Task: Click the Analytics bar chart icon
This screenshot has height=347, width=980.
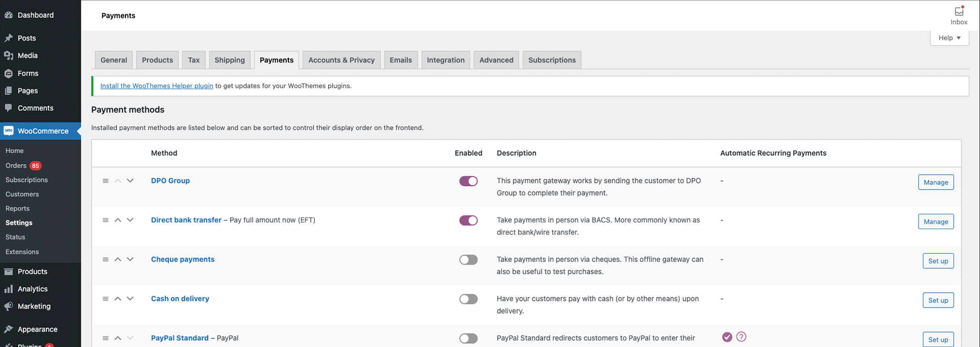Action: click(x=8, y=289)
